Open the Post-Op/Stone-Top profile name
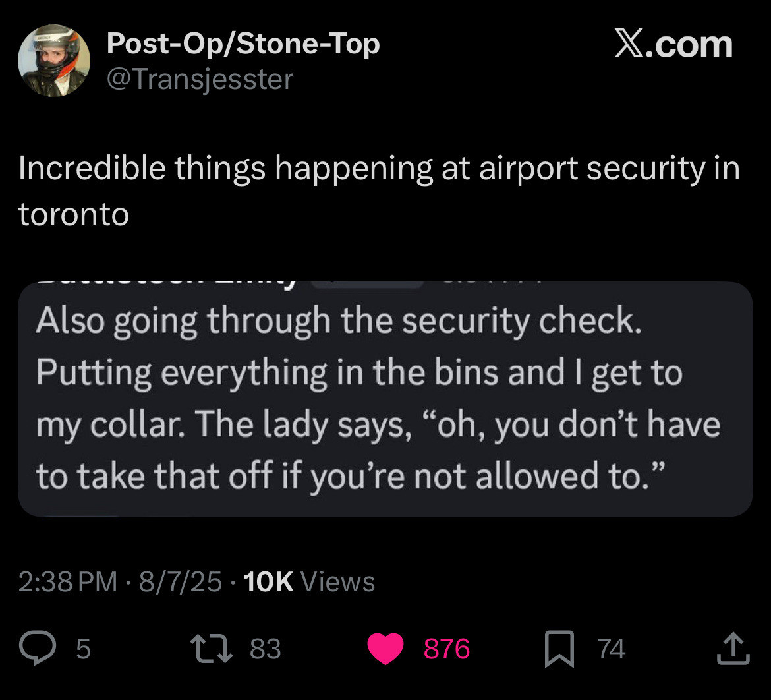 click(x=243, y=44)
